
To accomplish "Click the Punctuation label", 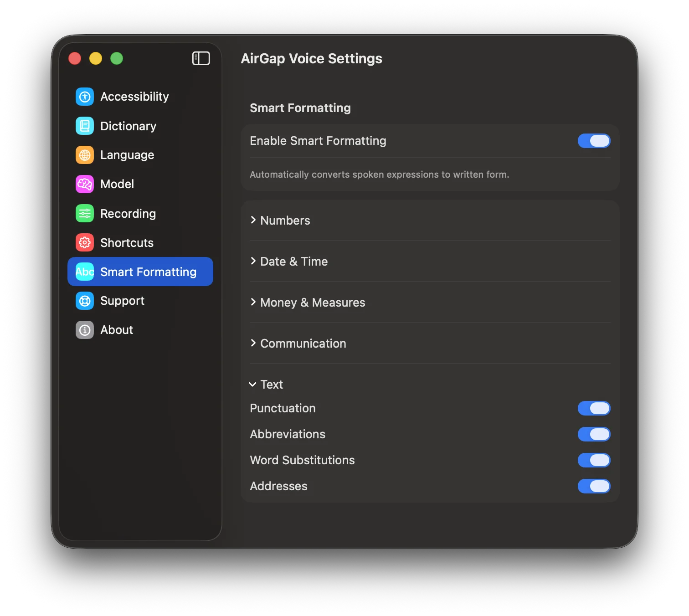I will click(283, 408).
